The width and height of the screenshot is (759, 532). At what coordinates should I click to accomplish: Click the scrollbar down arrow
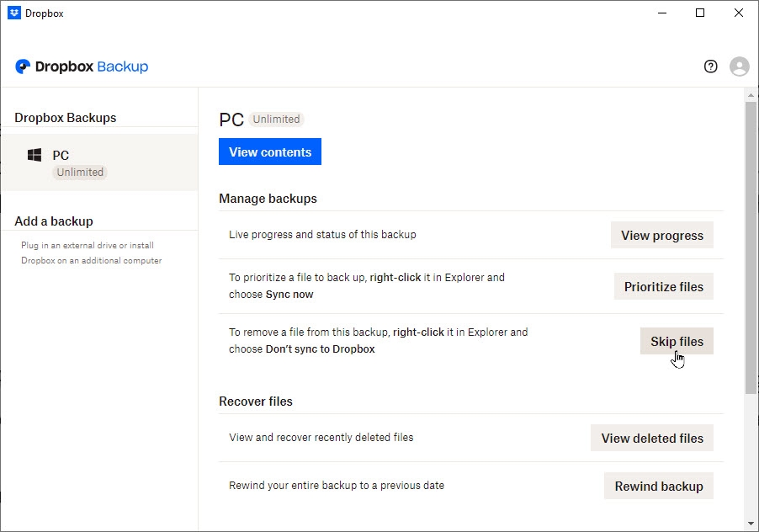pos(750,523)
